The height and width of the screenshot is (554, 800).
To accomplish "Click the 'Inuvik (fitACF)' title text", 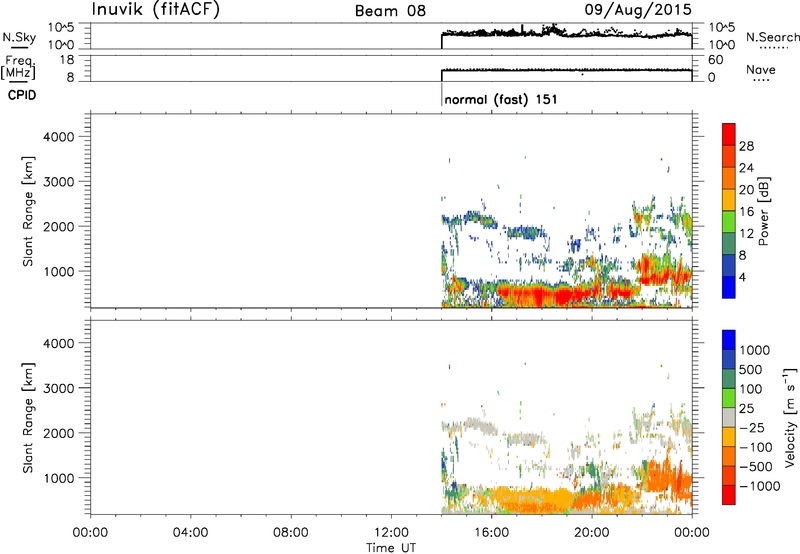I will [156, 10].
